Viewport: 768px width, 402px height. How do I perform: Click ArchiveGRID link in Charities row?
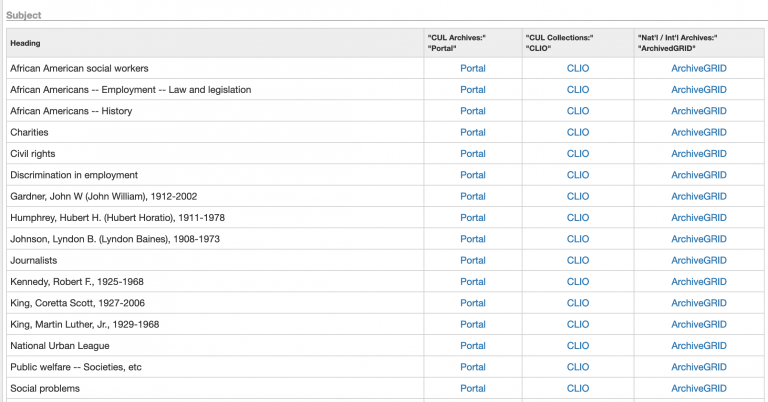699,132
